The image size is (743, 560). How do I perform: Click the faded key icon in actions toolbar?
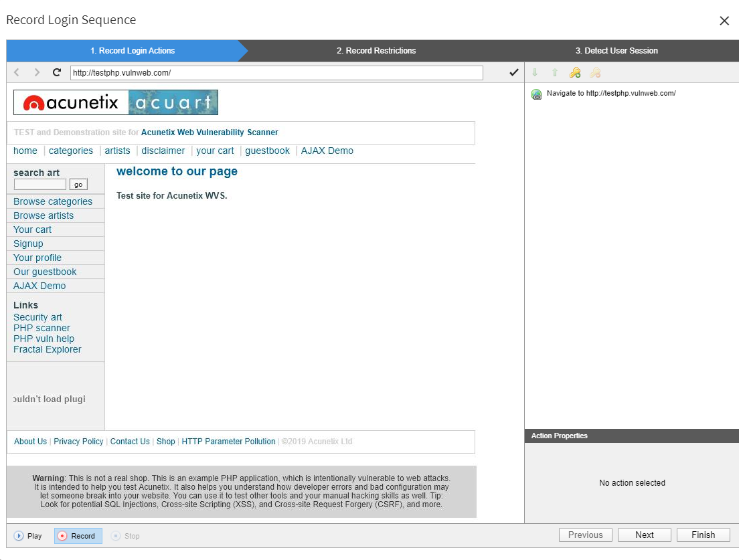point(595,72)
